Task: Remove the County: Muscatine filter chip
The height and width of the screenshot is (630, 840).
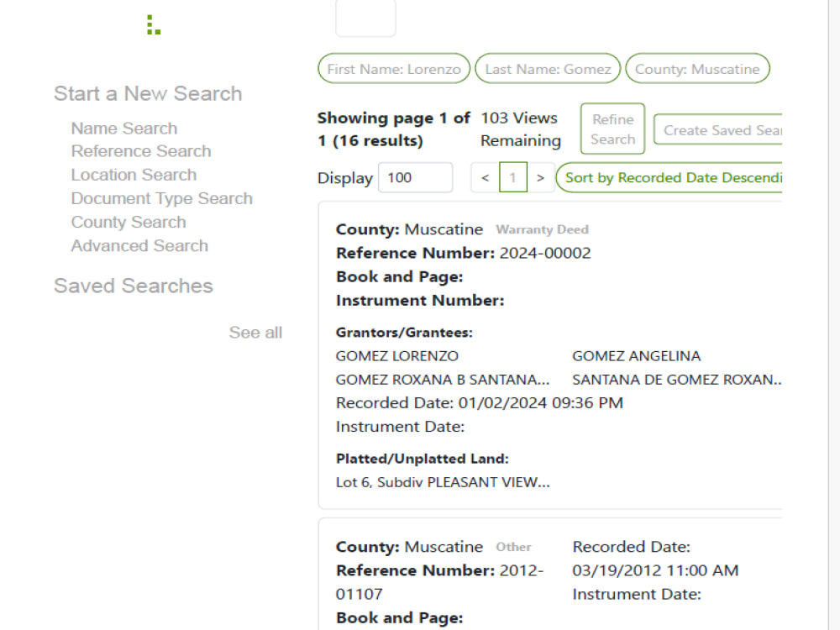Action: point(697,68)
